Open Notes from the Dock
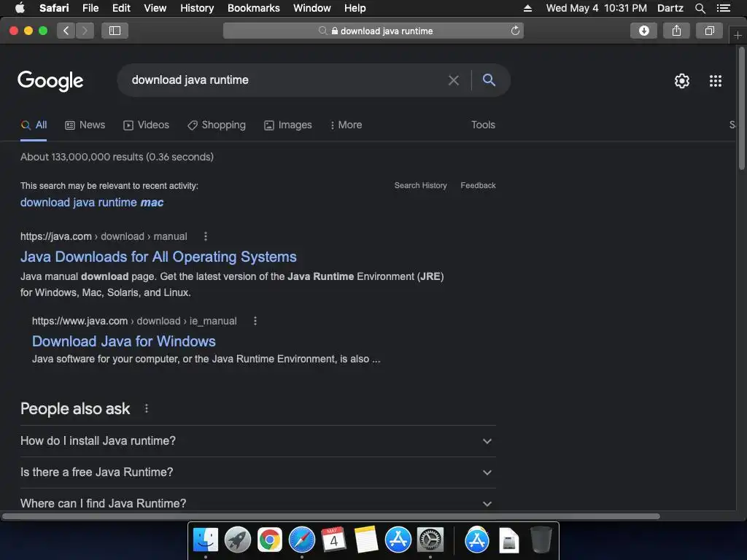The image size is (747, 560). tap(366, 540)
